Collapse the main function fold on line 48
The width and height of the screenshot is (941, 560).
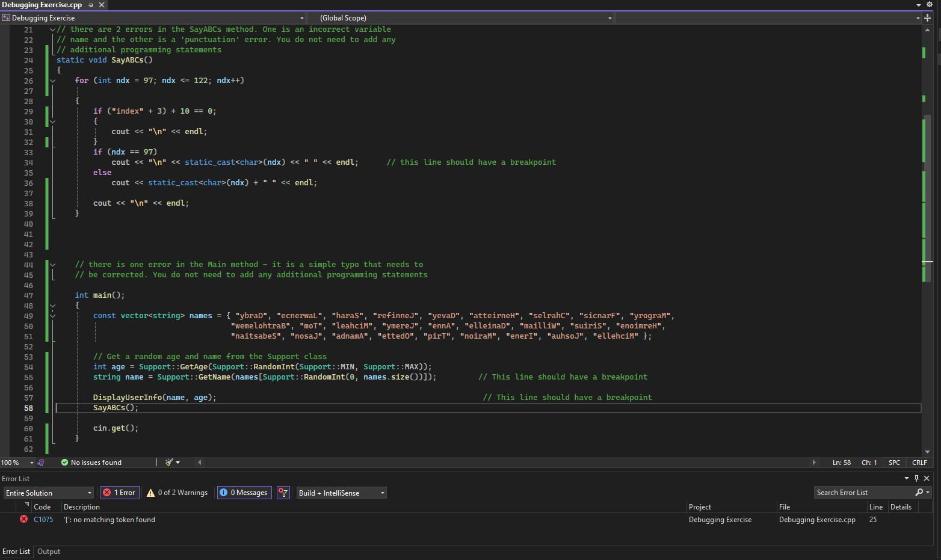52,306
